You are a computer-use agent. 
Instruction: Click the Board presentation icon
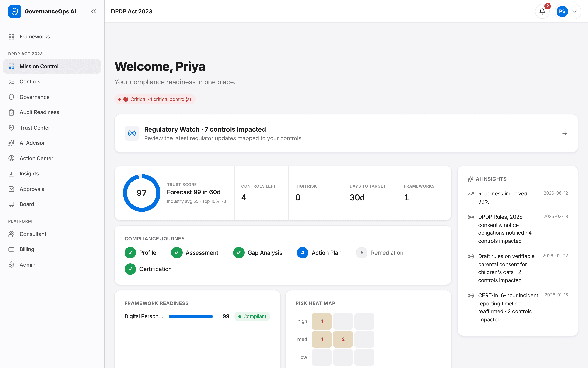[11, 204]
